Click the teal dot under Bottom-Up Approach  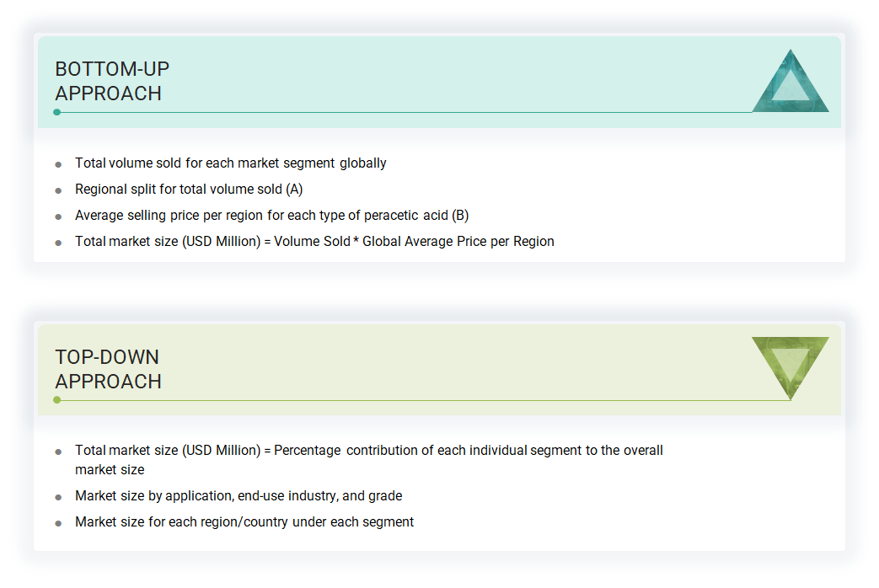[56, 112]
